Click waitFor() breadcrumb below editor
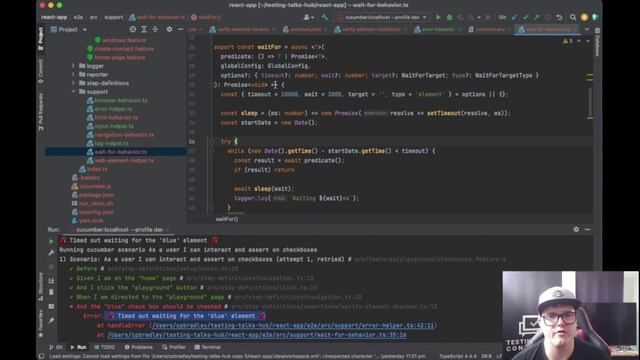The image size is (640, 360). coord(227,219)
